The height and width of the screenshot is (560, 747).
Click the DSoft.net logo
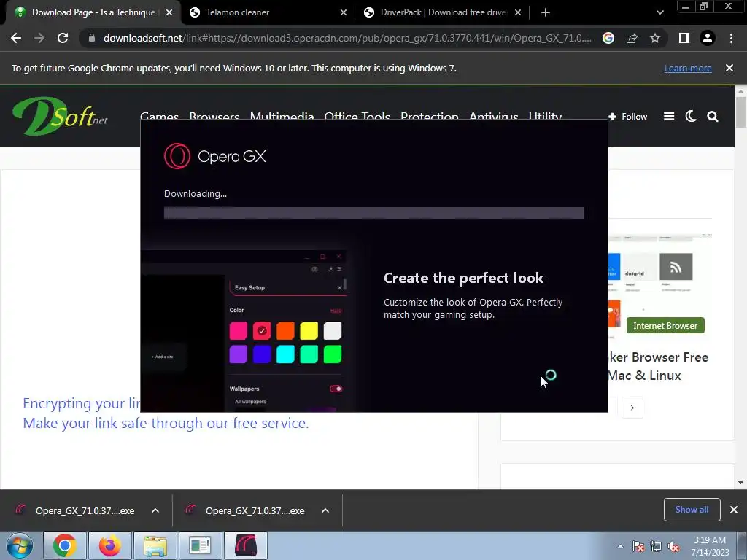60,116
